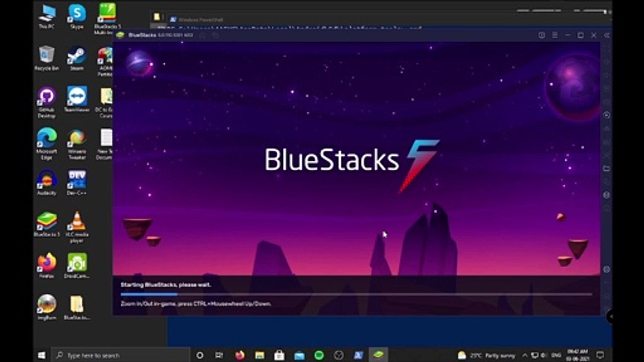Click the "Starting BlueStacks, please wait." text
This screenshot has height=362, width=644.
(166, 285)
